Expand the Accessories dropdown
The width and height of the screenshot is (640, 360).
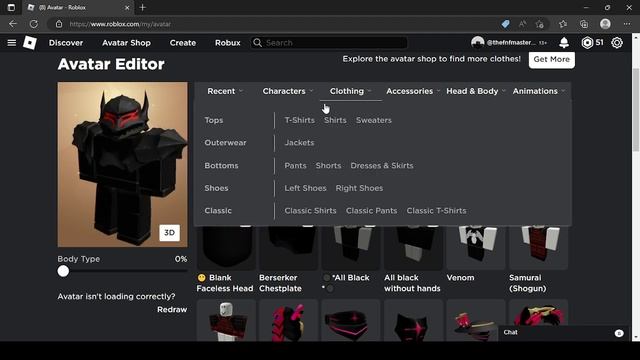point(413,91)
